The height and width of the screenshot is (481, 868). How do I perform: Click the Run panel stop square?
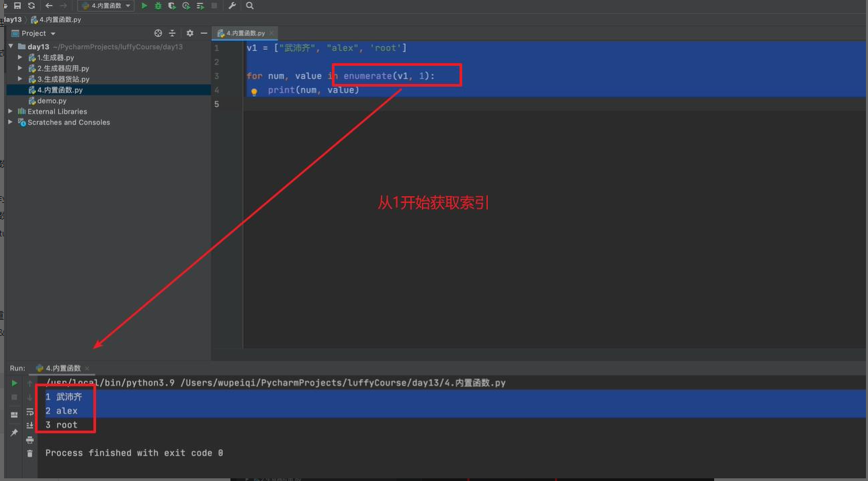coord(14,397)
